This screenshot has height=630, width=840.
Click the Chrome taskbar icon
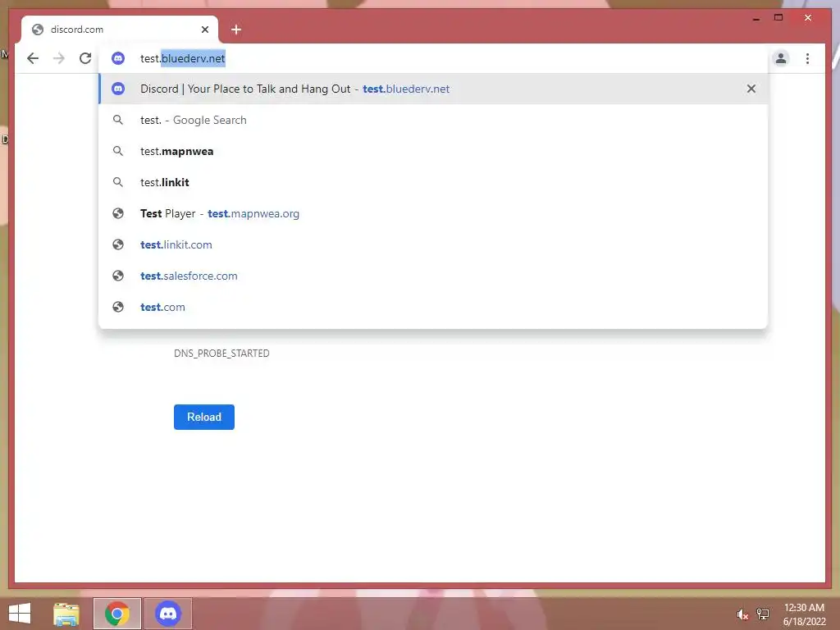coord(117,614)
